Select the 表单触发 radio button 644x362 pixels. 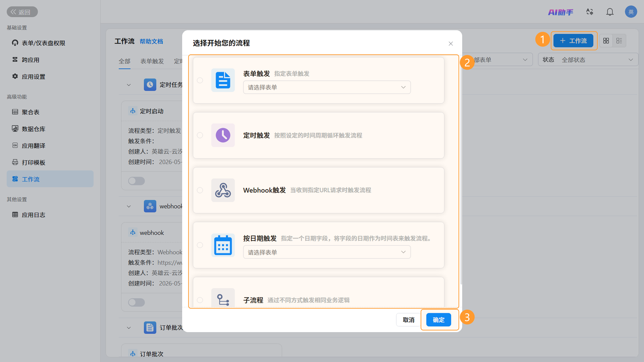tap(200, 80)
